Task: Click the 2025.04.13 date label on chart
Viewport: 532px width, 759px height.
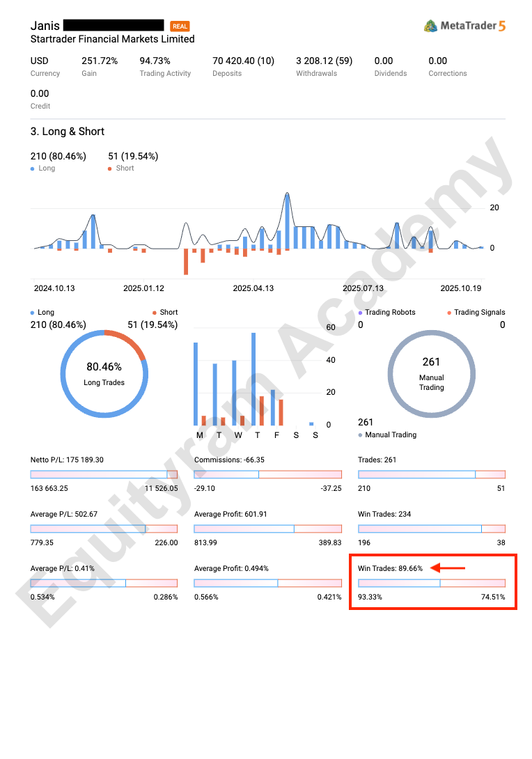Action: pyautogui.click(x=253, y=288)
